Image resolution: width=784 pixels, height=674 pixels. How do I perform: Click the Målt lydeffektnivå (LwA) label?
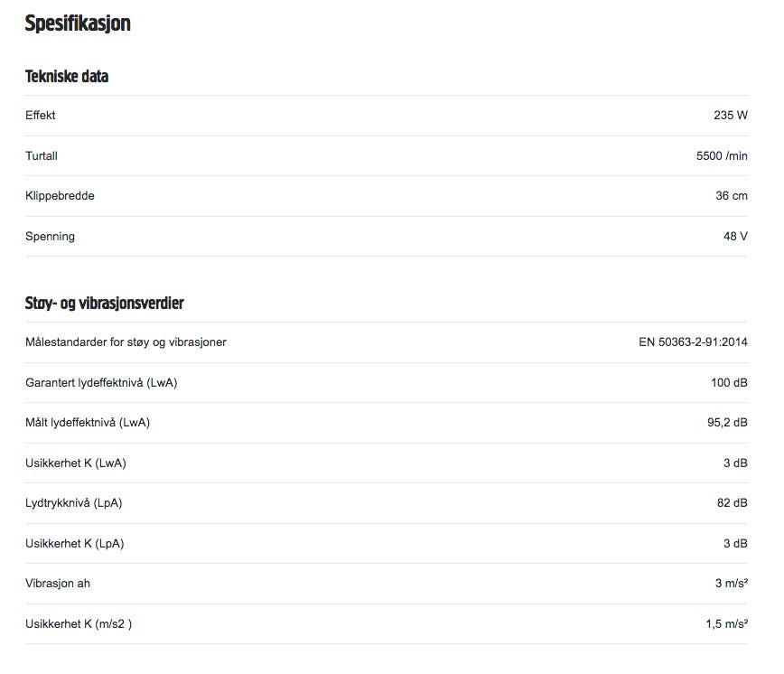(x=88, y=423)
